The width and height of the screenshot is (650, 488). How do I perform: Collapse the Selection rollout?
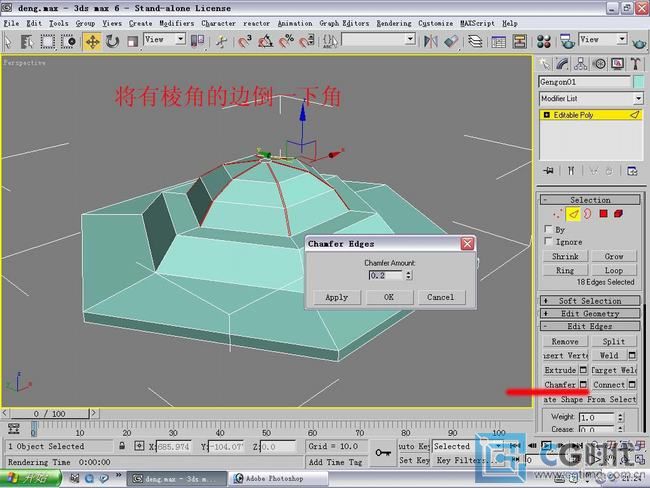[x=590, y=200]
